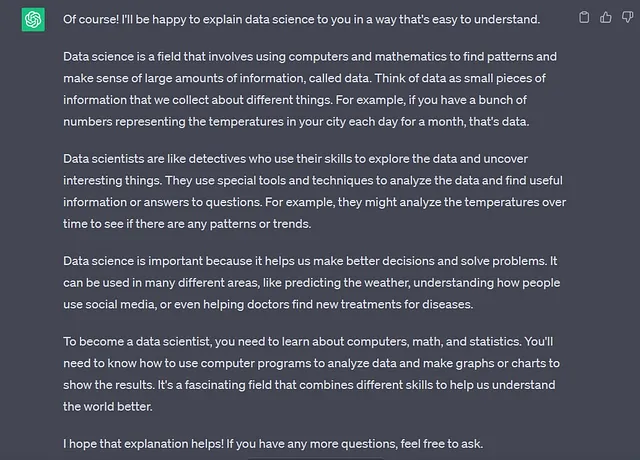Copy the response with the clipboard icon

(584, 17)
